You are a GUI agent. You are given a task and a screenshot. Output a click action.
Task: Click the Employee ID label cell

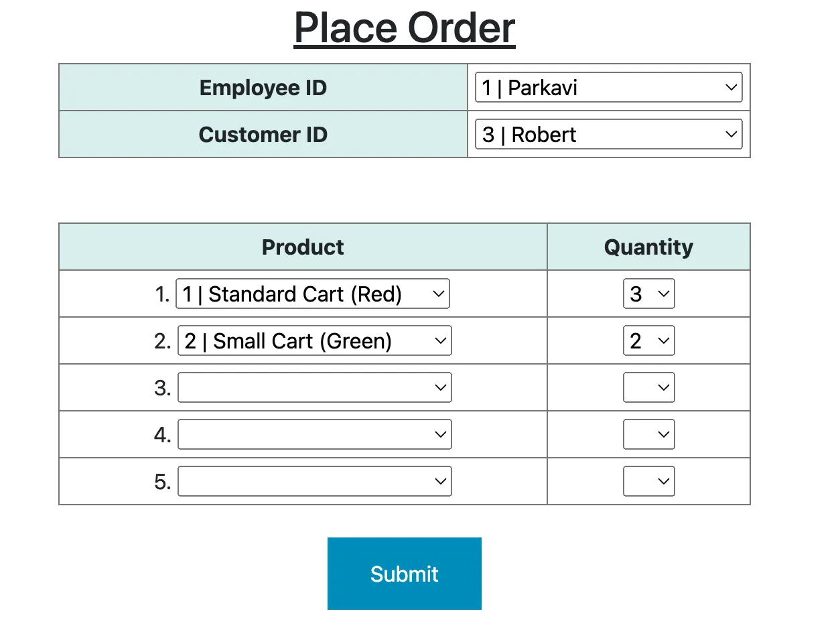[263, 87]
